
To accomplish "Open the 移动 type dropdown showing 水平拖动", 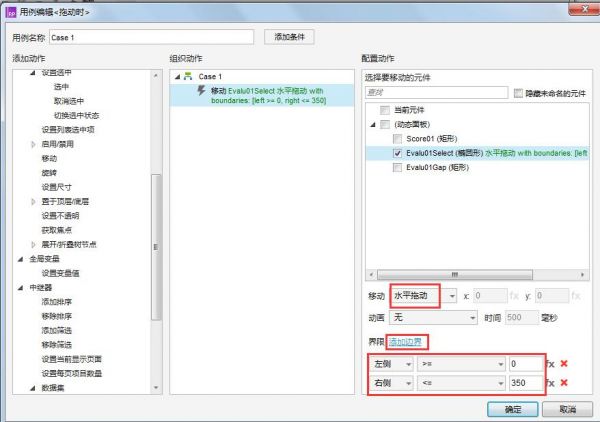I will pos(423,296).
